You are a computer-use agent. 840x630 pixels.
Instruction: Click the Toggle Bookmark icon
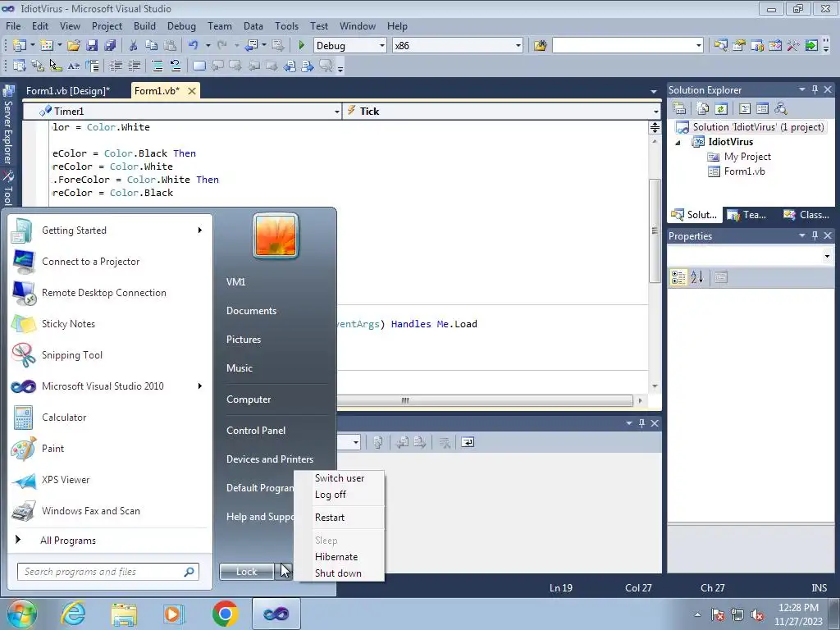[x=199, y=66]
